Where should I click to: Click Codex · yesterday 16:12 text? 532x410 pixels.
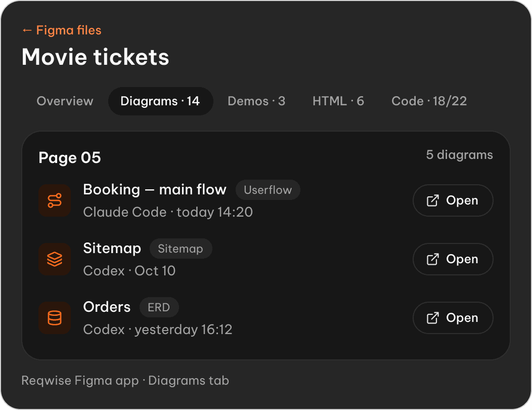tap(158, 330)
